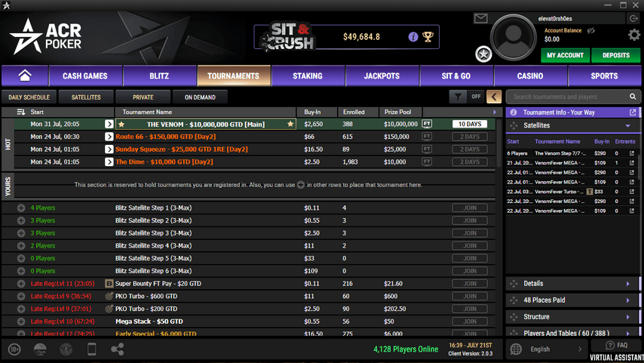Click the share icon in footer
644x363 pixels.
[118, 349]
